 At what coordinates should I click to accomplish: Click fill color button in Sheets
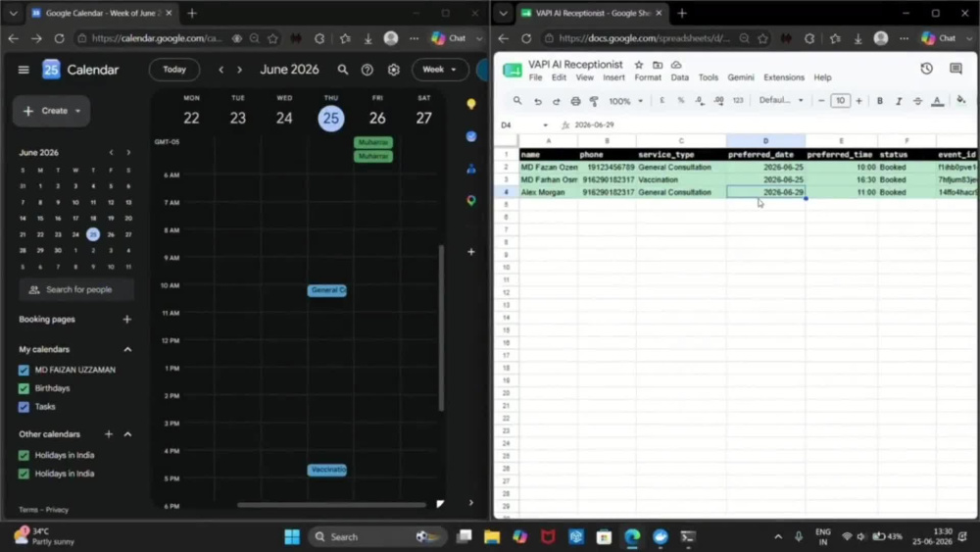point(961,101)
